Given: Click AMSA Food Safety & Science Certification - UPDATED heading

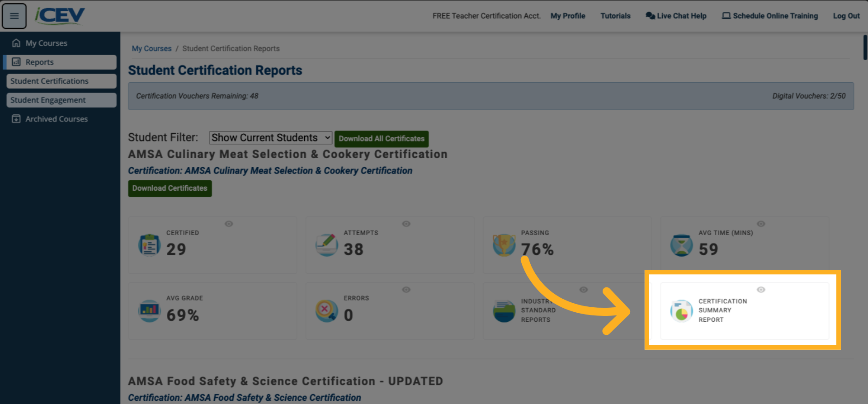Looking at the screenshot, I should [285, 381].
